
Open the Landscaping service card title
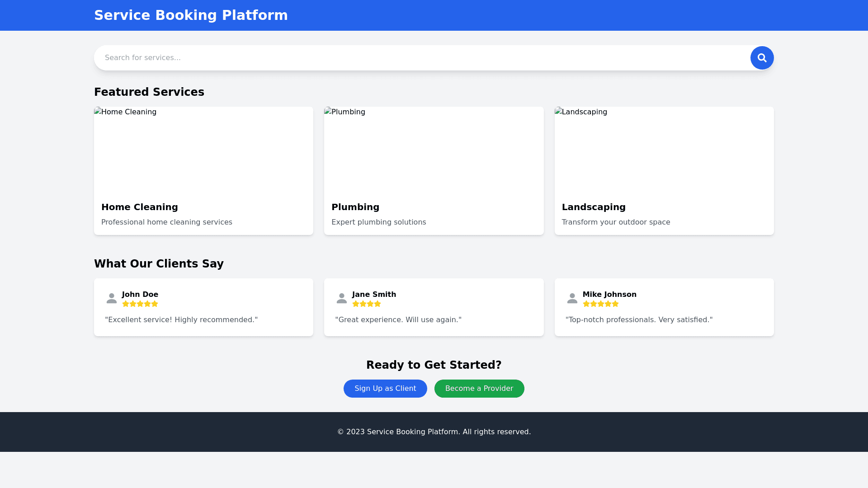pos(594,207)
